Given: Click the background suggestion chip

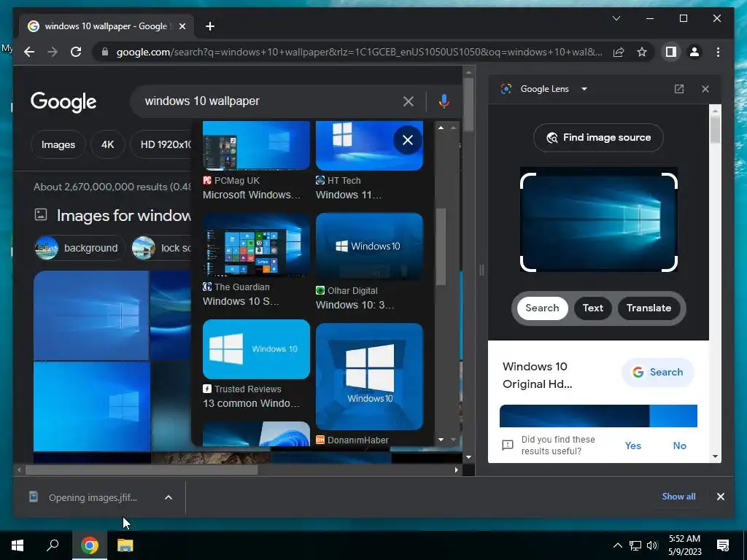Looking at the screenshot, I should [x=79, y=248].
